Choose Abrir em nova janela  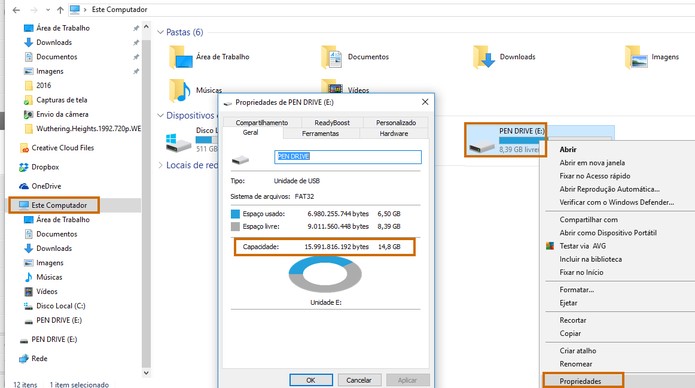tap(592, 163)
